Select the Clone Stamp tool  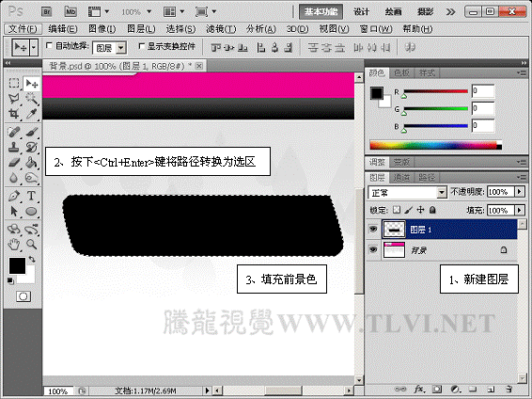(14, 147)
